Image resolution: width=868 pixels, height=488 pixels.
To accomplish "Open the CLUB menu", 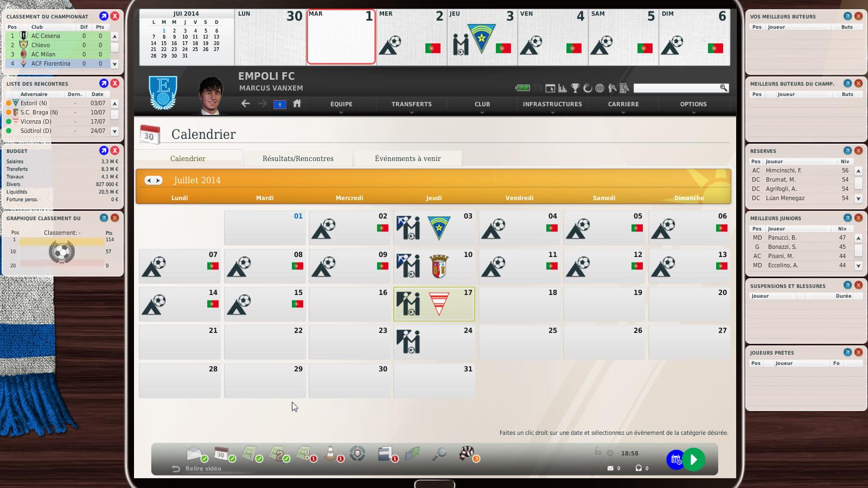I will pos(482,104).
